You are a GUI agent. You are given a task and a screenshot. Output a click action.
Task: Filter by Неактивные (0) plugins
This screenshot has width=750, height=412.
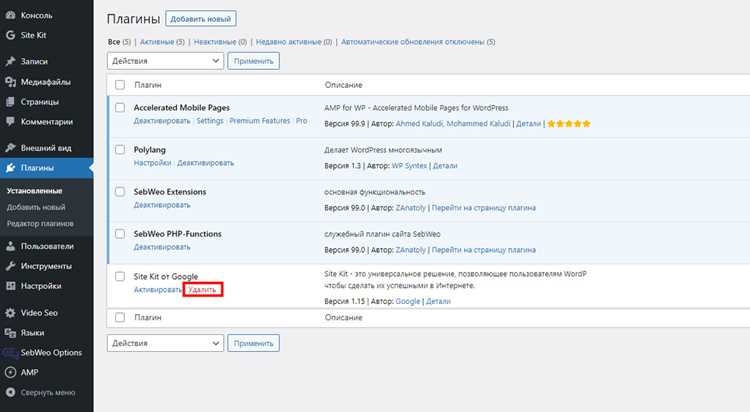coord(220,42)
